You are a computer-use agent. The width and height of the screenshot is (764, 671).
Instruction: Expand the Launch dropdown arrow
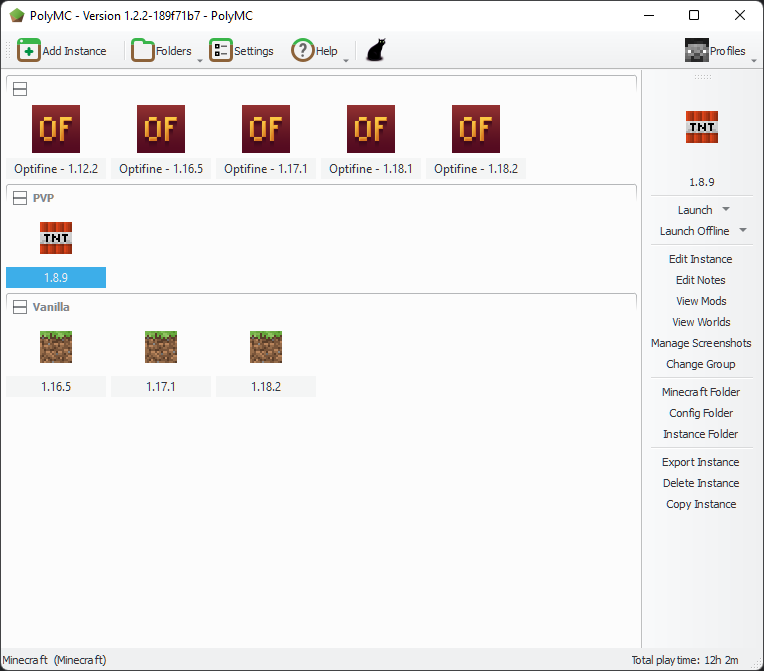point(726,209)
